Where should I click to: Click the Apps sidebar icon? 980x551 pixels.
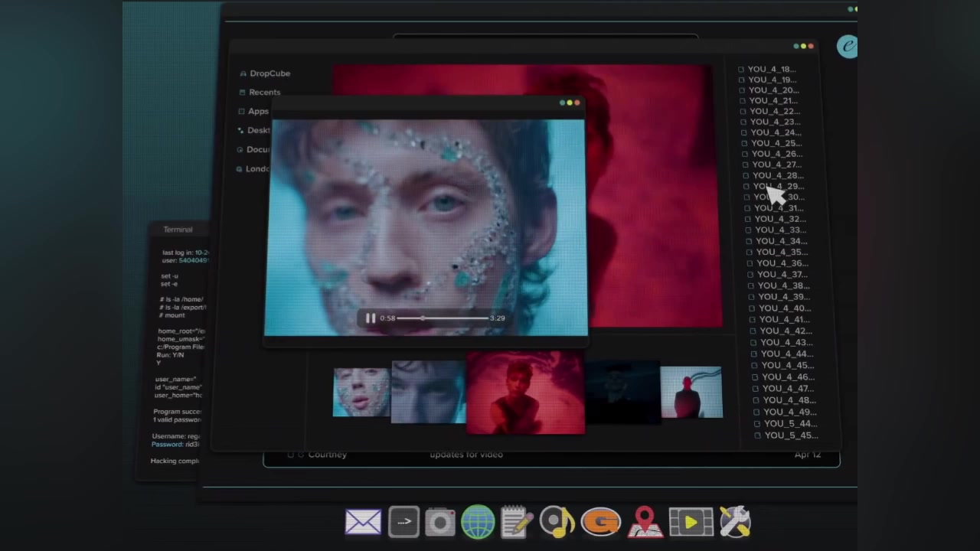[241, 112]
